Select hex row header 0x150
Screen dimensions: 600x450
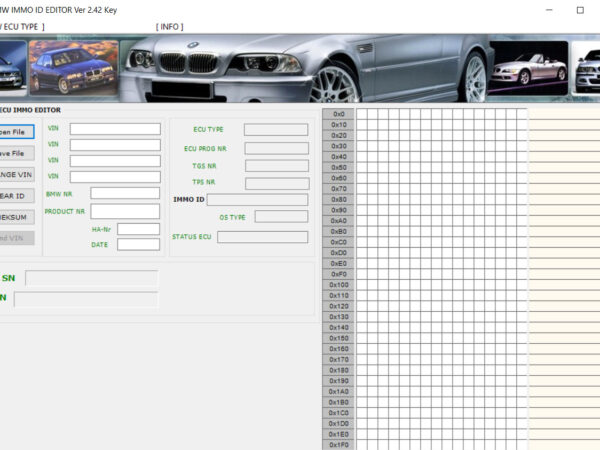pyautogui.click(x=338, y=338)
